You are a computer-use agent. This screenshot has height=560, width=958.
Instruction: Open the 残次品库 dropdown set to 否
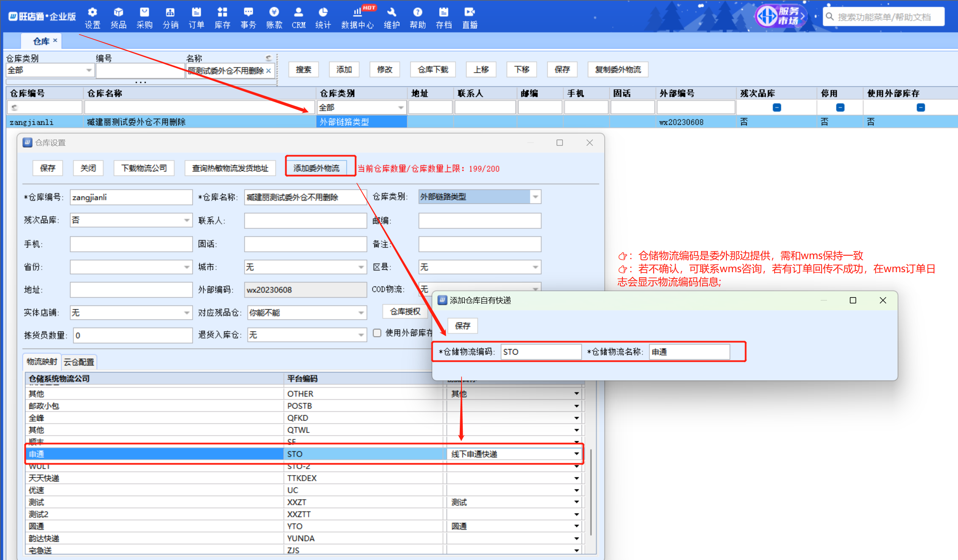186,220
